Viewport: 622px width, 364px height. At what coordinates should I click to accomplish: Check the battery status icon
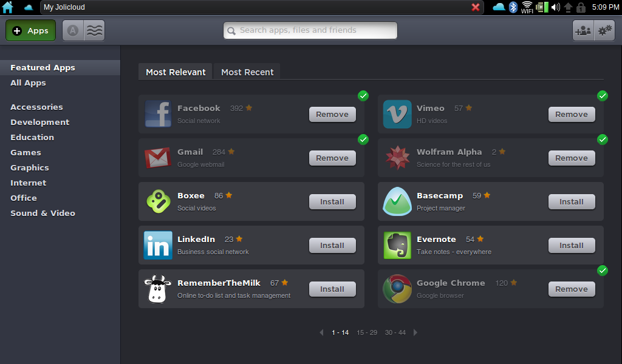[542, 7]
